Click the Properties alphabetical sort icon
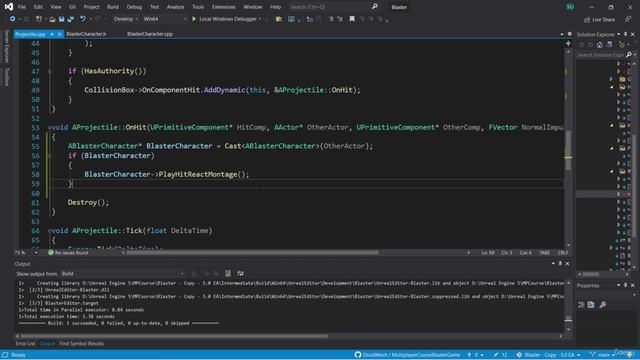This screenshot has height=360, width=640. 591,304
